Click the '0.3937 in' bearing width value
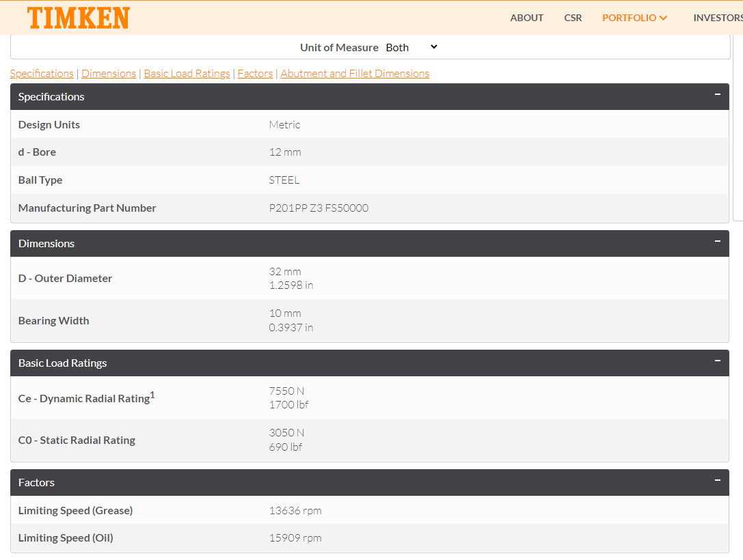 click(x=291, y=328)
